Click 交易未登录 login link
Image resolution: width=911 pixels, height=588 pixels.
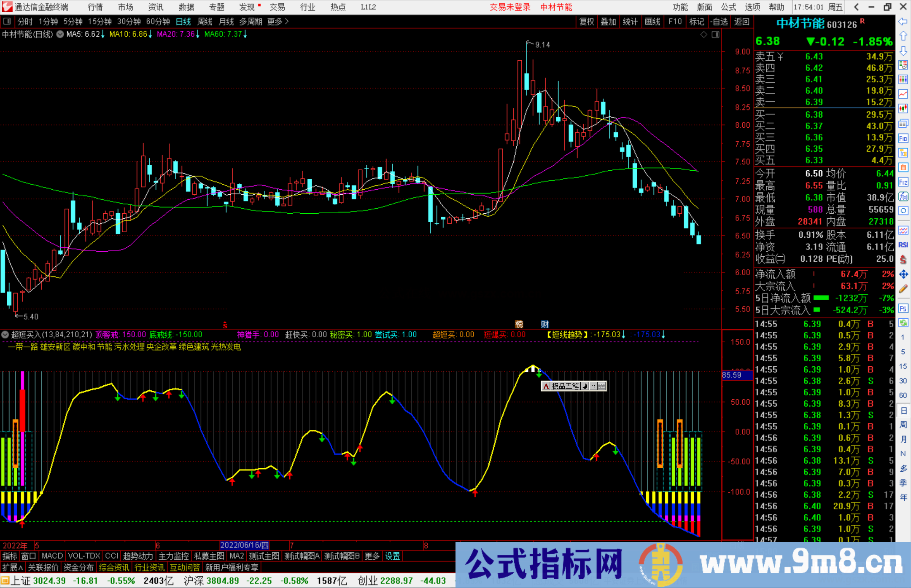point(510,7)
